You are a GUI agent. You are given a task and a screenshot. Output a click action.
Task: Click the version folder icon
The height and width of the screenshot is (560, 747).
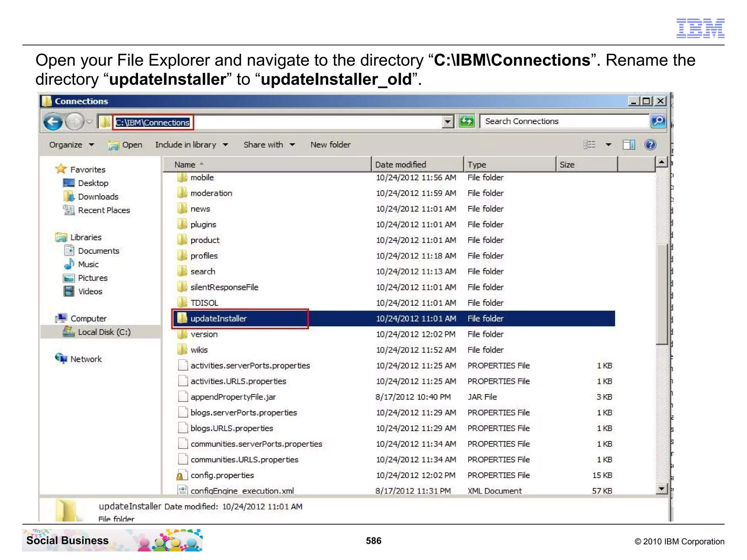point(182,334)
